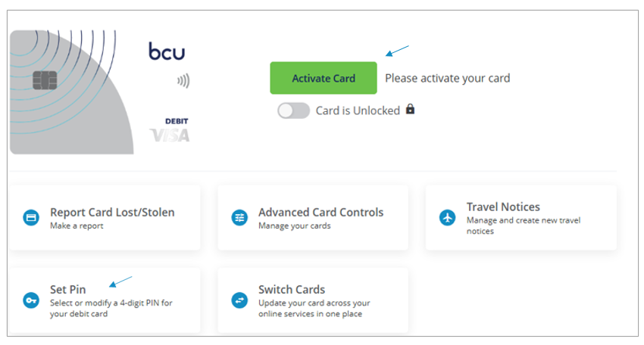Click the Switch Cards arrows icon
Screen dimensions: 644x345
point(239,300)
